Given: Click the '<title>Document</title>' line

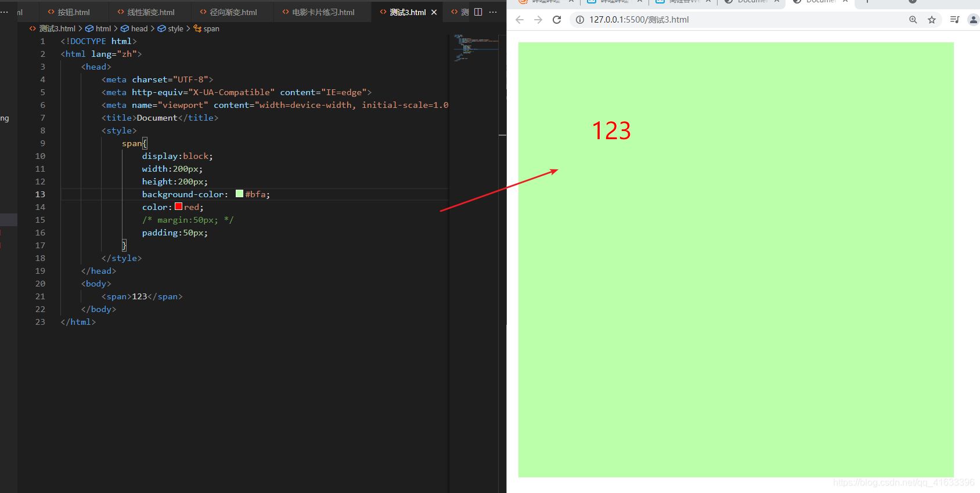Looking at the screenshot, I should pyautogui.click(x=160, y=118).
